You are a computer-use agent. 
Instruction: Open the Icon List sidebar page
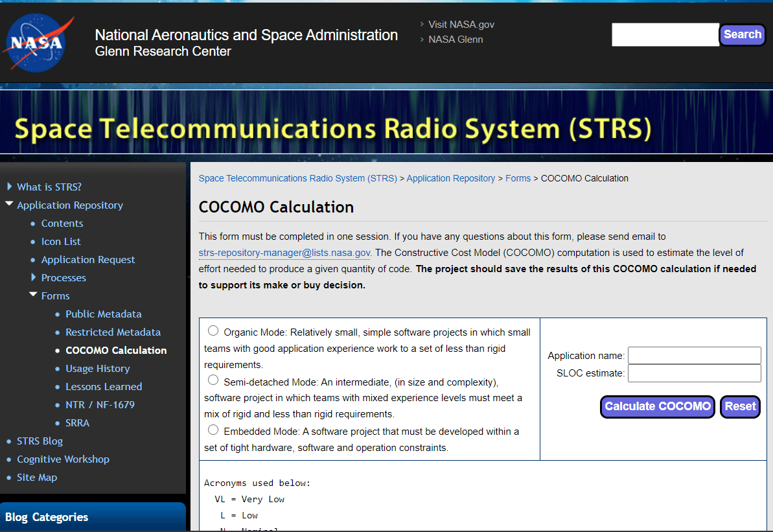point(61,241)
